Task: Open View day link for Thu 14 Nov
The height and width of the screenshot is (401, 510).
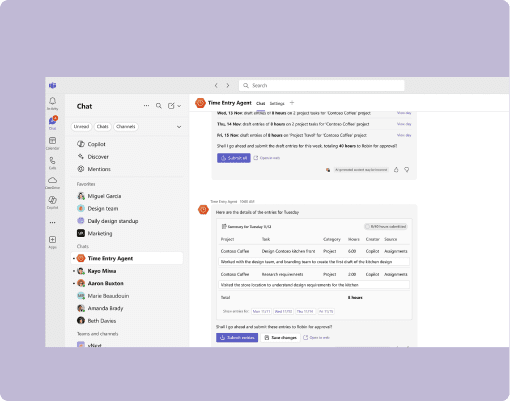Action: point(404,124)
